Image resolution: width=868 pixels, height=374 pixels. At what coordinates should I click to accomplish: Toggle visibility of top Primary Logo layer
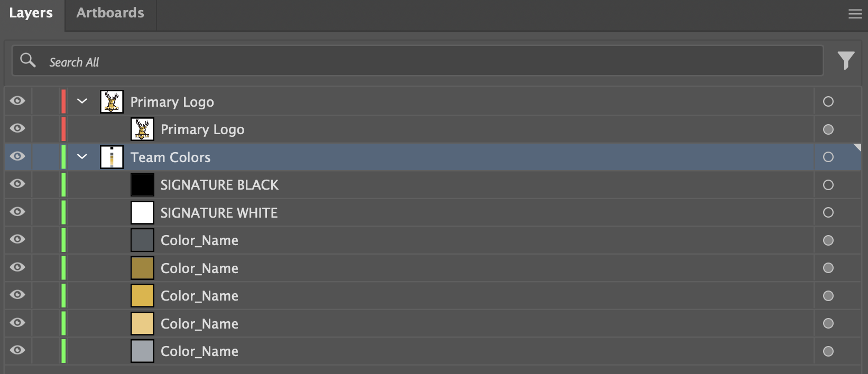[x=17, y=101]
